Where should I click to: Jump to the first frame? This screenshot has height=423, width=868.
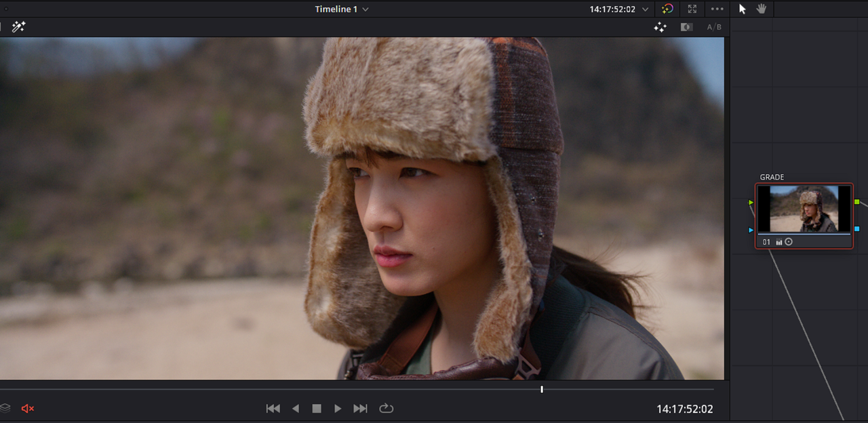coord(273,408)
